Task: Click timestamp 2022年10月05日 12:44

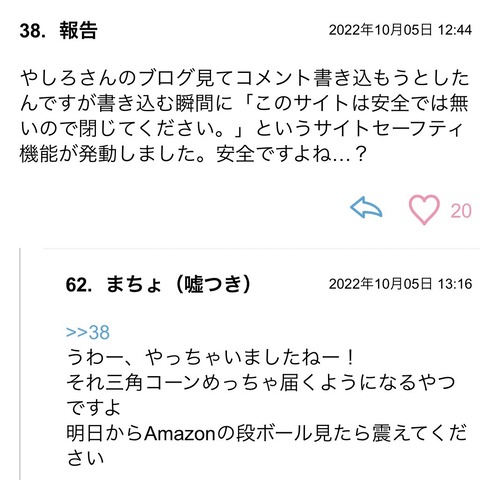Action: coord(400,30)
